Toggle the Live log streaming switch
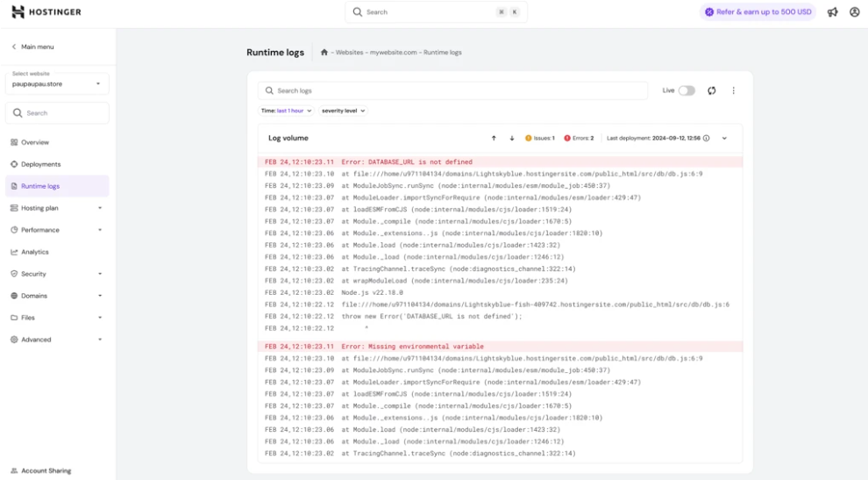The width and height of the screenshot is (868, 480). pyautogui.click(x=687, y=90)
